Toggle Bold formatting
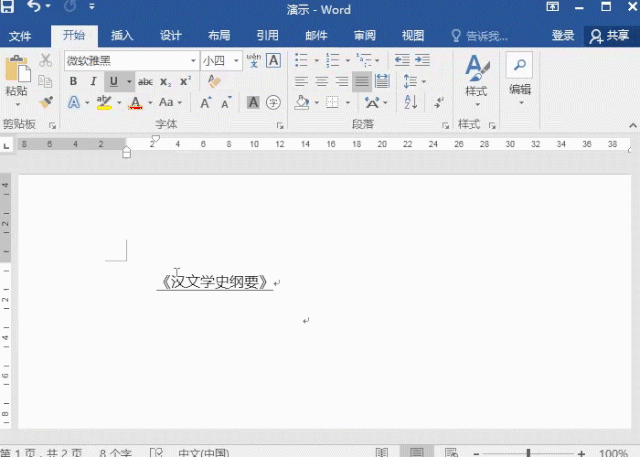The width and height of the screenshot is (640, 457). click(73, 82)
